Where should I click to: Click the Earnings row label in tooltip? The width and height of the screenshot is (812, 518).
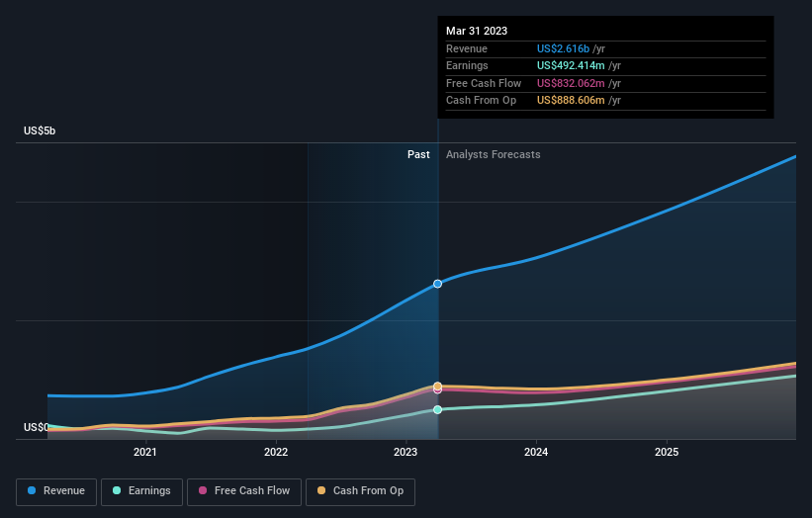click(467, 65)
